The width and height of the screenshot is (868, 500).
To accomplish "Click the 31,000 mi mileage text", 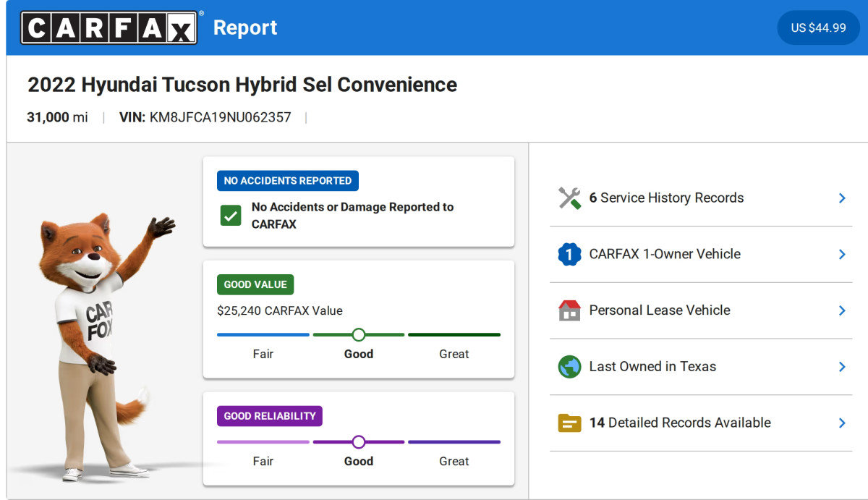I will tap(57, 117).
